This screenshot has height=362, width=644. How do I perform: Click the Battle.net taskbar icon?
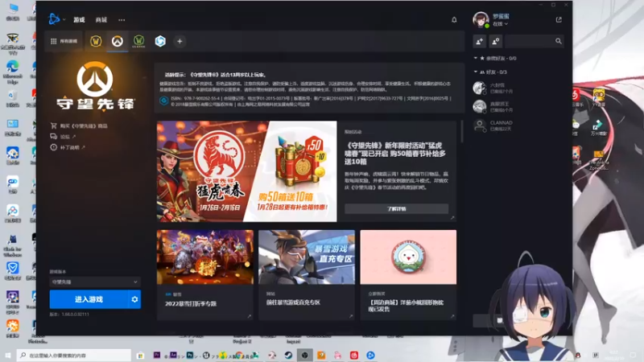370,356
